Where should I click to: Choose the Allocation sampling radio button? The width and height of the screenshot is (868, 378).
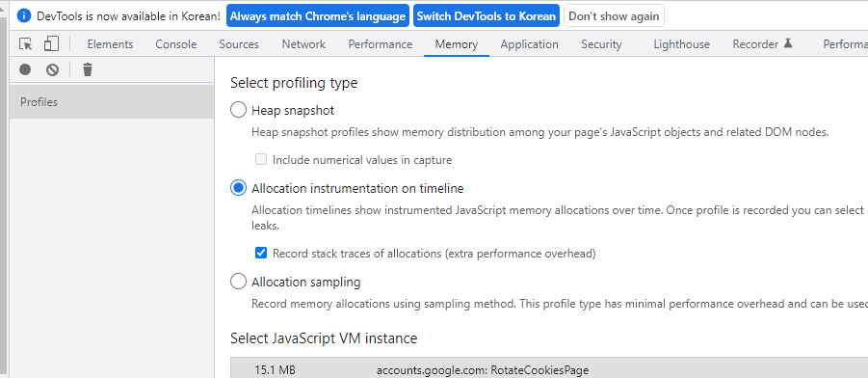click(238, 283)
